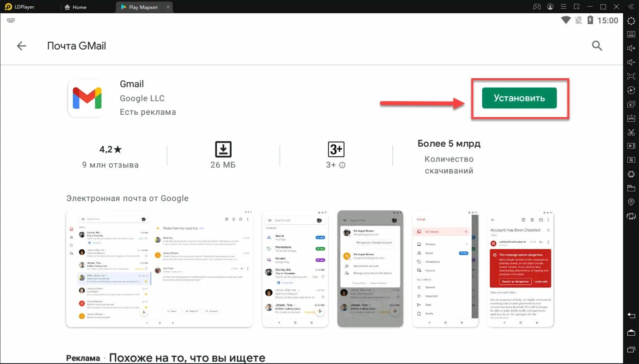Click Есть реклама label
This screenshot has width=639, height=364.
(148, 112)
